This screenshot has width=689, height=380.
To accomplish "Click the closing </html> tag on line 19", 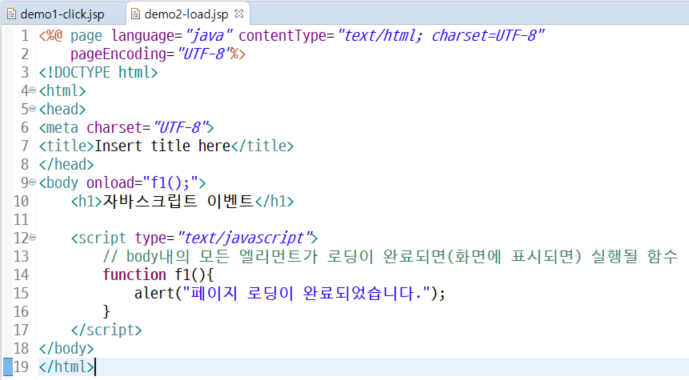I will 66,367.
